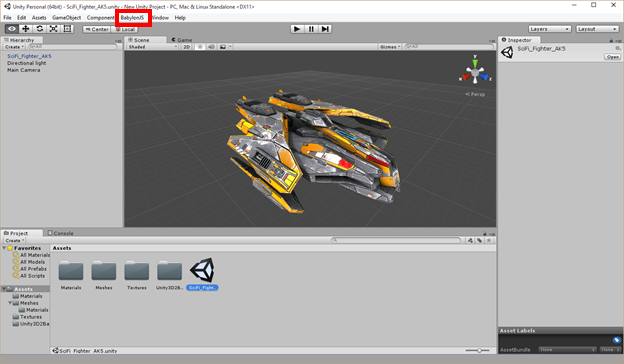This screenshot has width=624, height=364.
Task: Click the Step frame button
Action: pyautogui.click(x=325, y=29)
